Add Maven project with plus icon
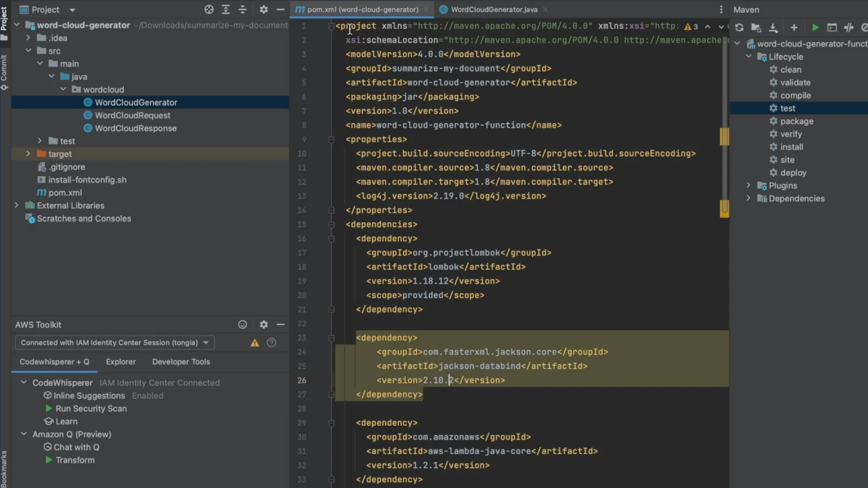Image resolution: width=868 pixels, height=488 pixels. [x=794, y=28]
